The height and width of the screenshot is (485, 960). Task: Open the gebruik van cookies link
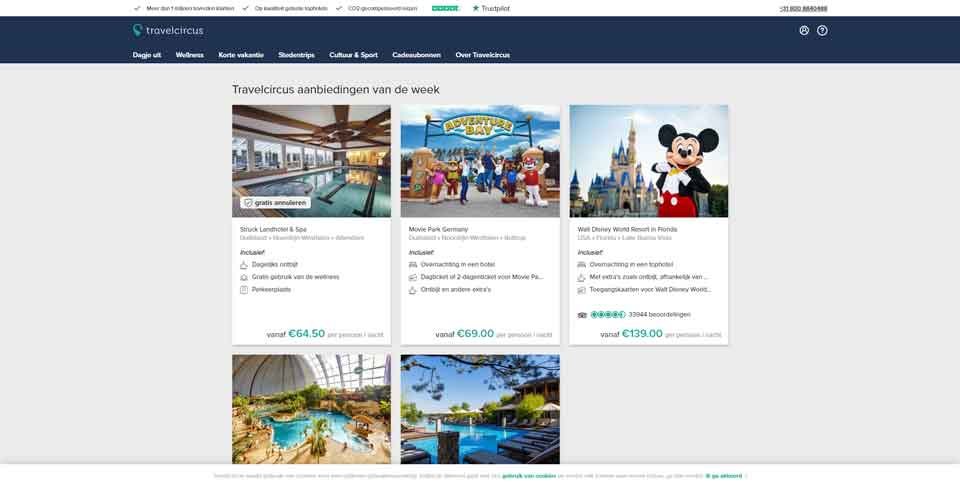(529, 476)
